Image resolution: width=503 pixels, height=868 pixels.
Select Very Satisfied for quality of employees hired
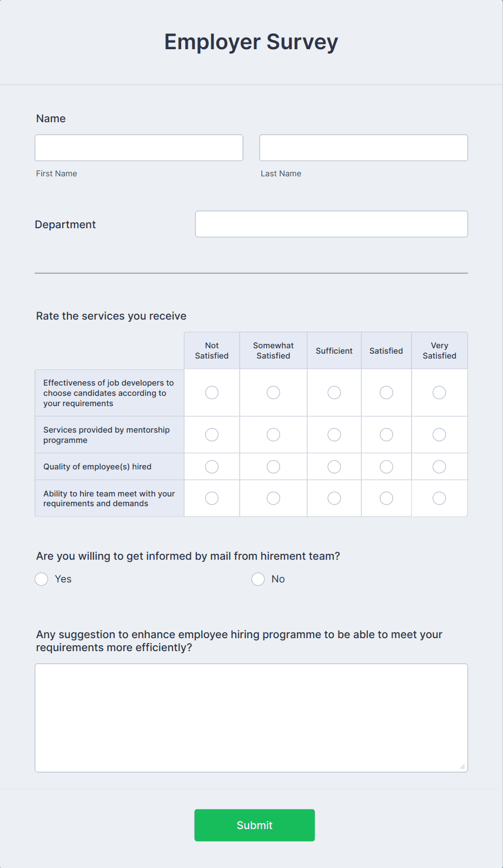click(x=439, y=466)
